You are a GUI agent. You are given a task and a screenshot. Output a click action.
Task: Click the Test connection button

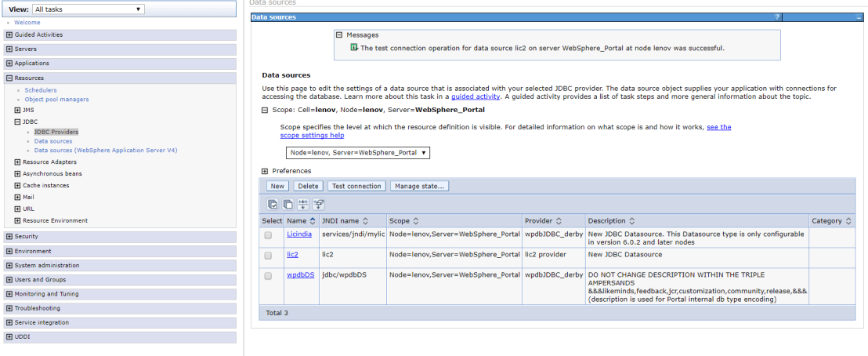coord(356,186)
